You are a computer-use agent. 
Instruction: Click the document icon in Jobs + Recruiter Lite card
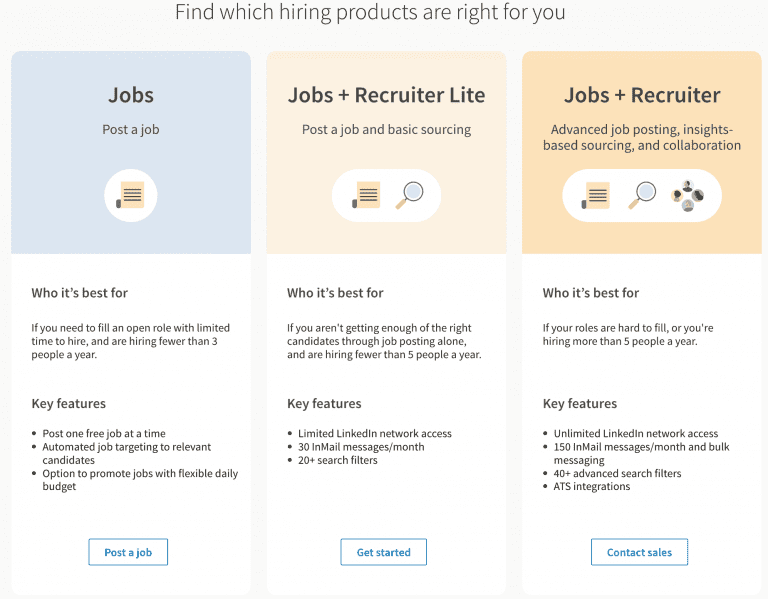point(367,195)
